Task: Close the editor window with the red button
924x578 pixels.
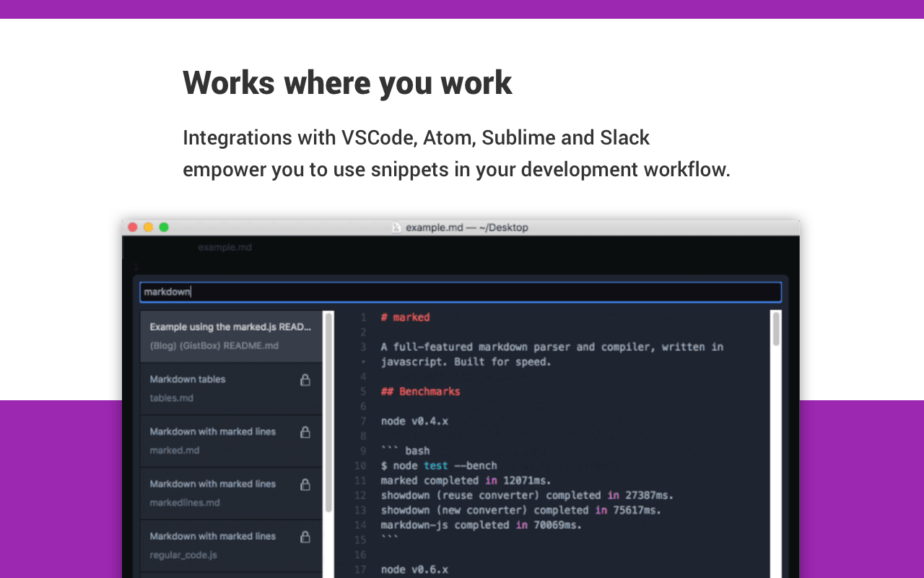Action: [x=133, y=228]
